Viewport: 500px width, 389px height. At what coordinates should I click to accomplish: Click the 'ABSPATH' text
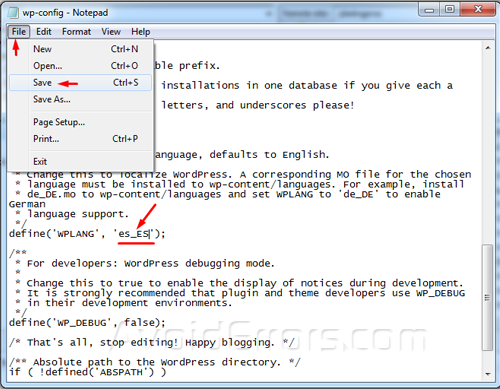click(121, 372)
